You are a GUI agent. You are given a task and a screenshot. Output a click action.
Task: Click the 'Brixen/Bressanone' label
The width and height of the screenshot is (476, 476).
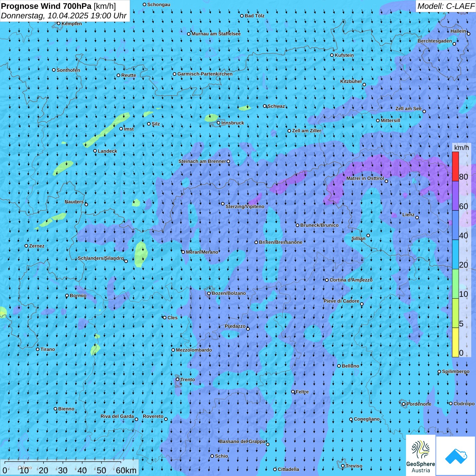click(280, 242)
